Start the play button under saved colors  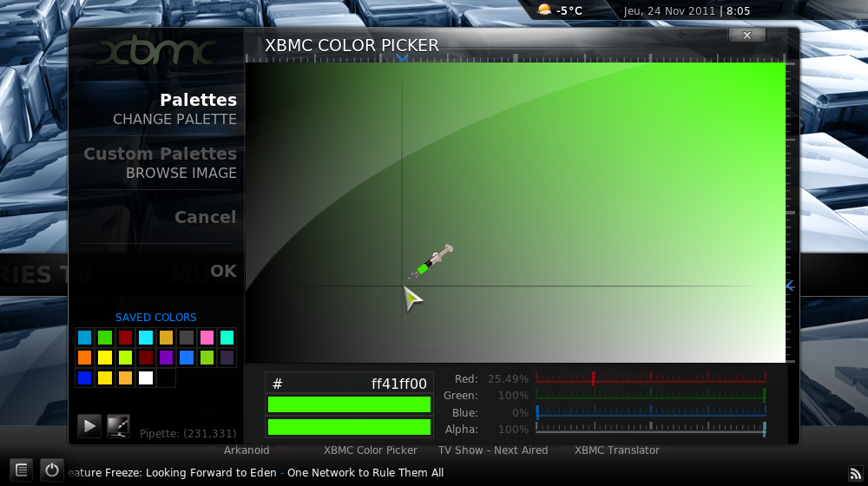[x=89, y=426]
